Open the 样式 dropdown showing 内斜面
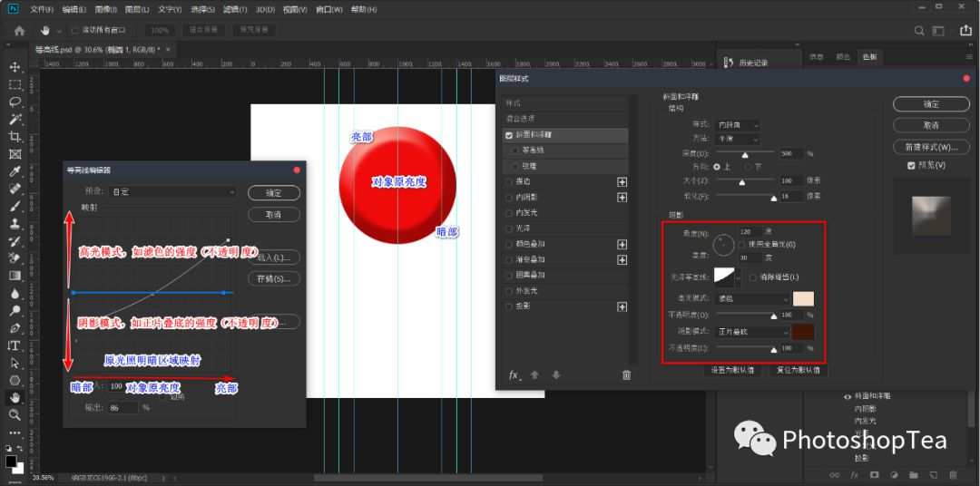Screen dimensions: 980x486 [x=738, y=125]
